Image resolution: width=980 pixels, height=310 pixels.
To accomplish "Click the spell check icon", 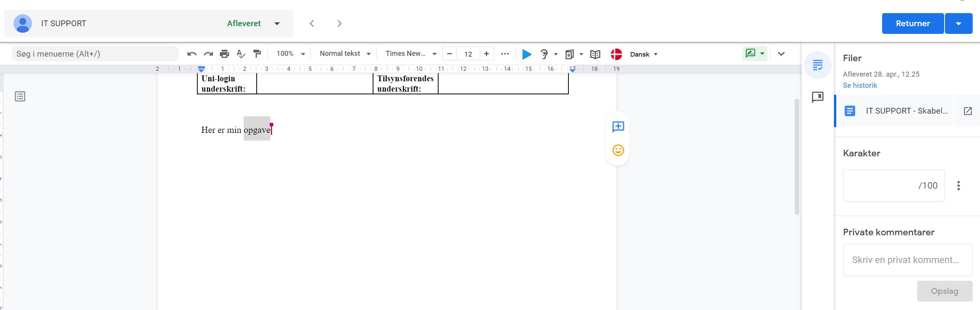I will coord(241,54).
